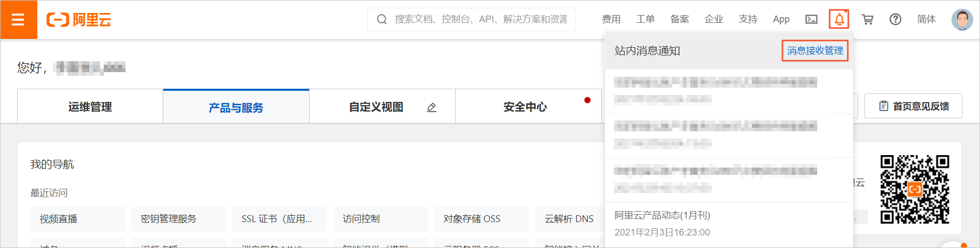Switch to 安全中心 tab
The width and height of the screenshot is (980, 248).
pos(528,106)
